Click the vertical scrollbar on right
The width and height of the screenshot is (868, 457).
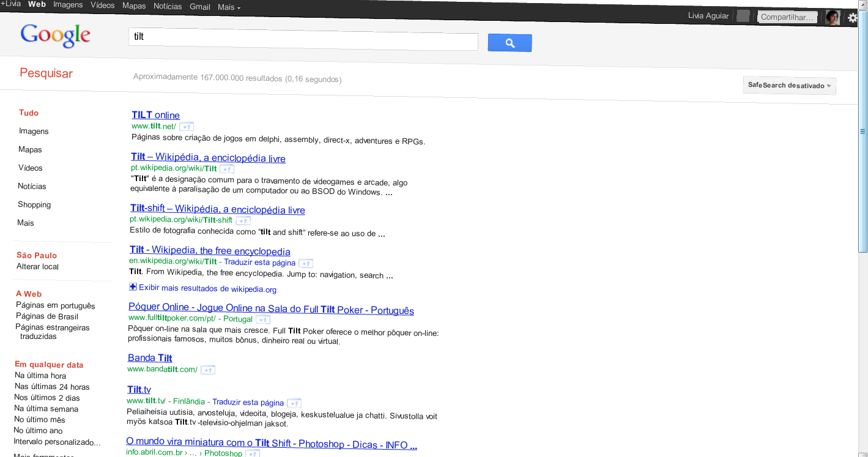(x=863, y=131)
